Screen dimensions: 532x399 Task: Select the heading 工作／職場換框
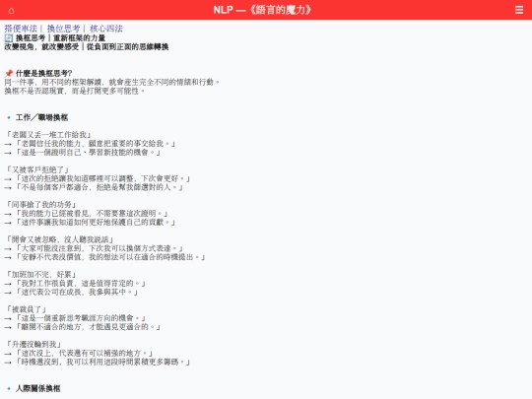pos(41,118)
